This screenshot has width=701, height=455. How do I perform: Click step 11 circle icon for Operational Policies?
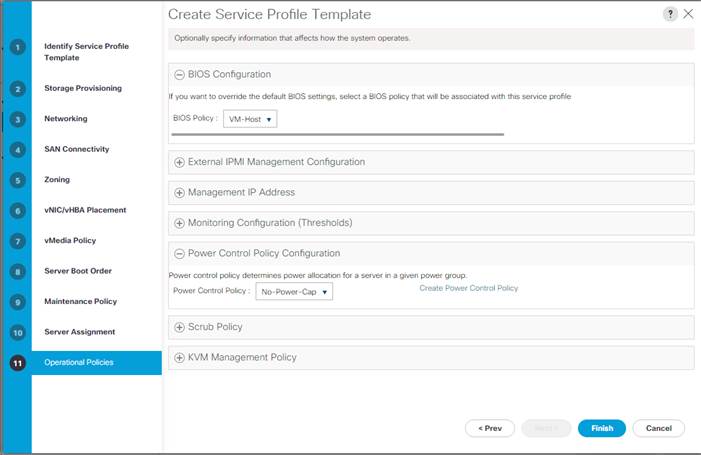[x=18, y=363]
